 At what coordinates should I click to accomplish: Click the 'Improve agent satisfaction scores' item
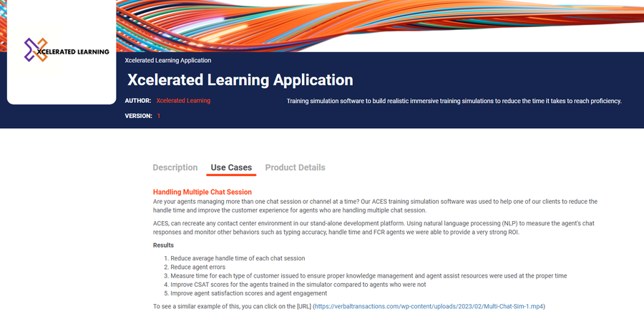tap(249, 293)
